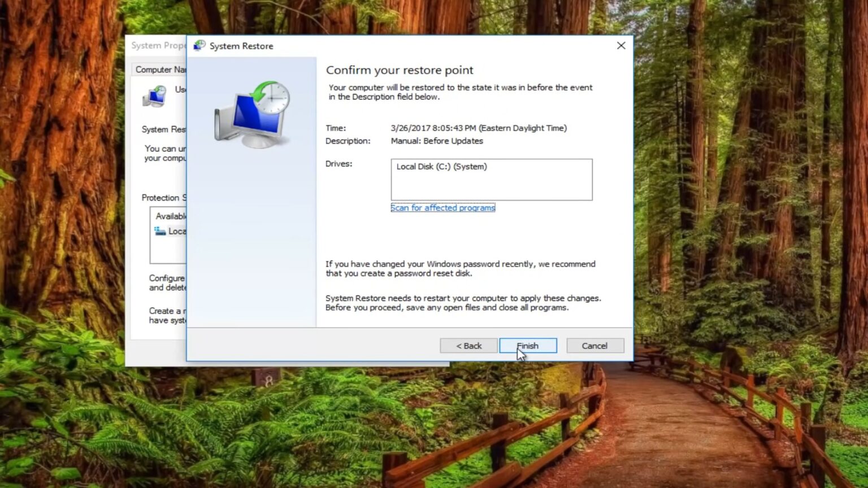
Task: Select Local Disk (C:) (System) in Drives list
Action: tap(441, 167)
